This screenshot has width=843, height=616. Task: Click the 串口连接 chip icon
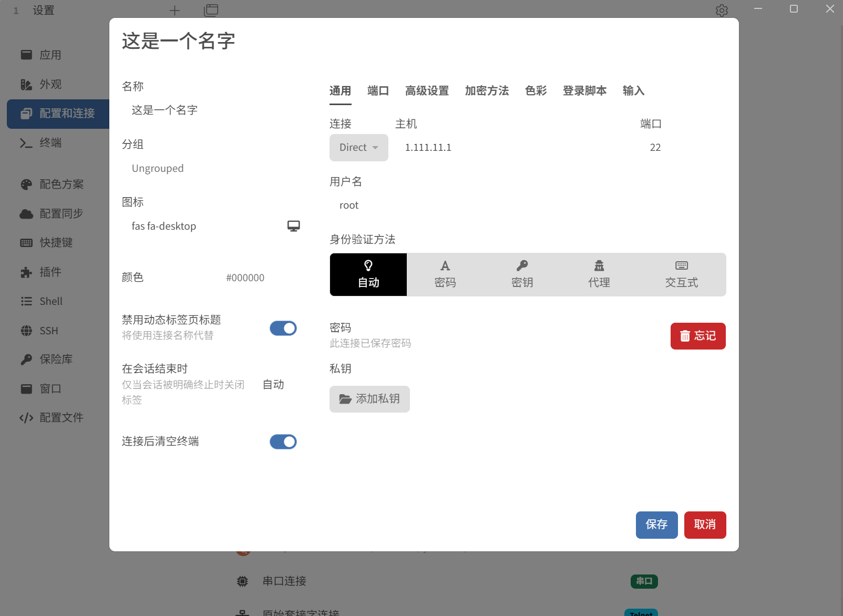(x=242, y=581)
